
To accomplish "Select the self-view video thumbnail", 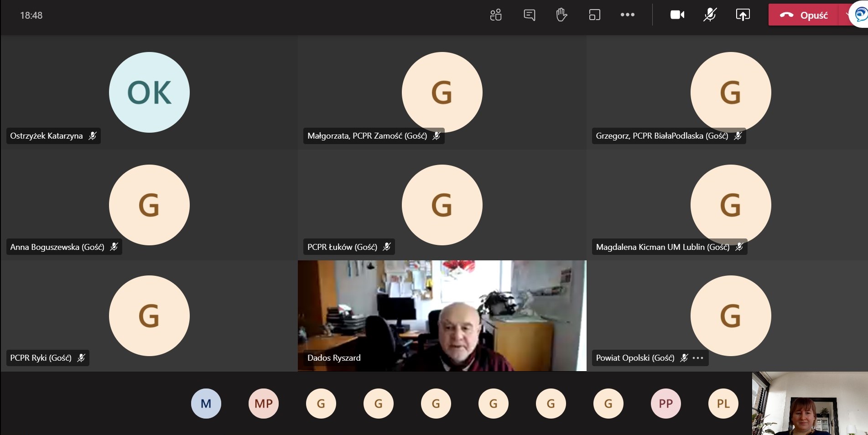I will pyautogui.click(x=810, y=404).
